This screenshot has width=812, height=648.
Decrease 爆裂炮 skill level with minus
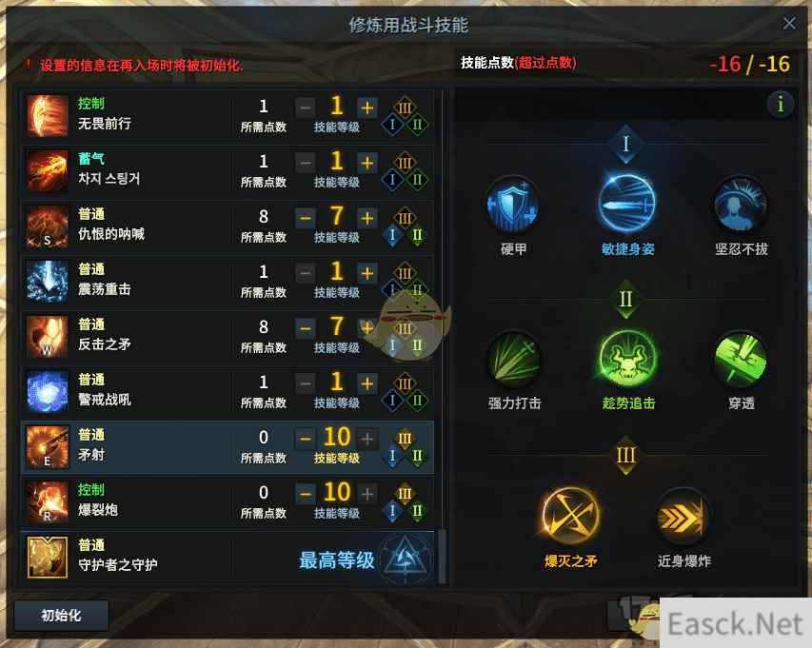point(306,494)
